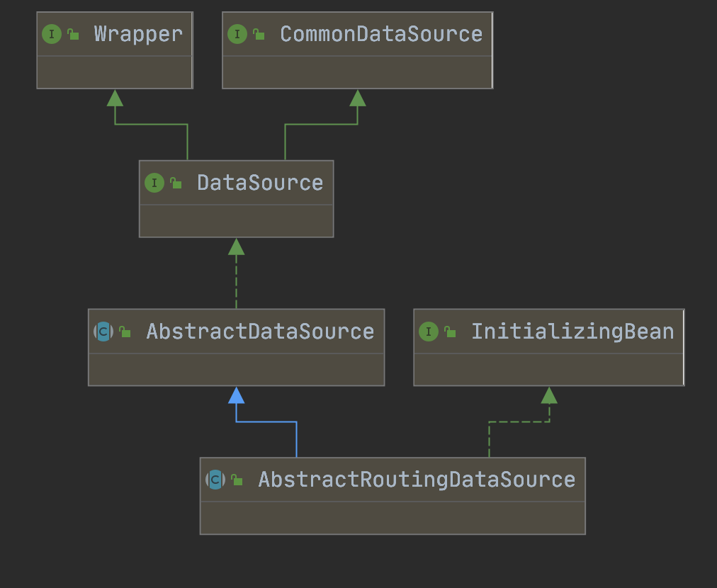The width and height of the screenshot is (717, 588).
Task: Select the AbstractDataSource class name
Action: tap(260, 332)
